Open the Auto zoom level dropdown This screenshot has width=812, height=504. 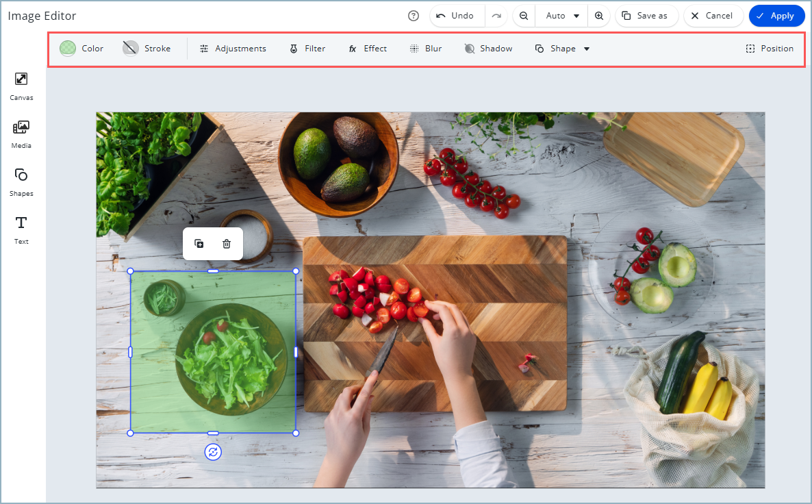pyautogui.click(x=561, y=15)
